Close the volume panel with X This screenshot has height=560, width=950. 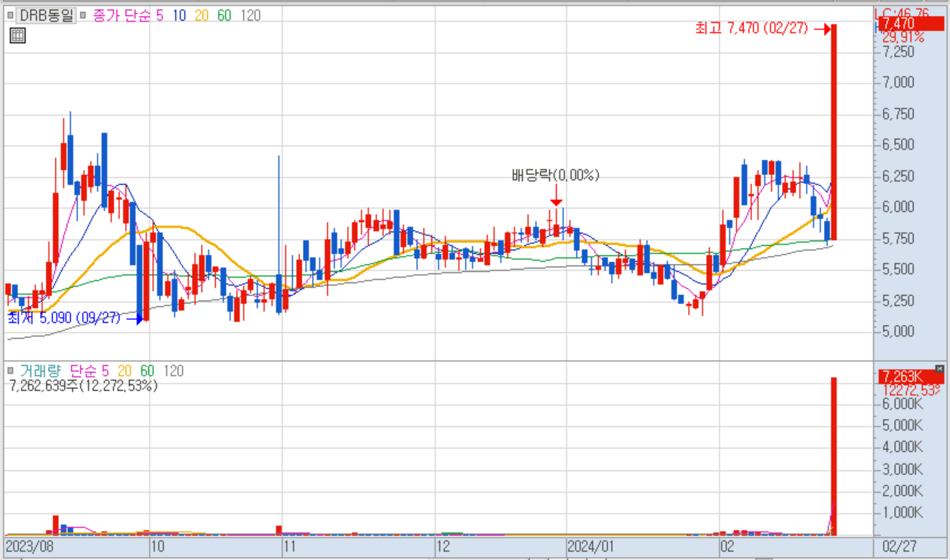pyautogui.click(x=939, y=368)
